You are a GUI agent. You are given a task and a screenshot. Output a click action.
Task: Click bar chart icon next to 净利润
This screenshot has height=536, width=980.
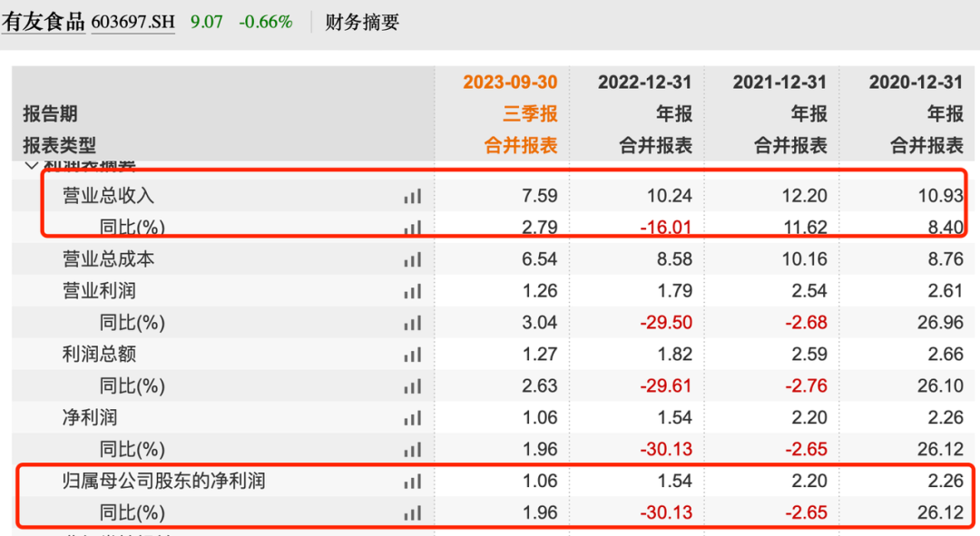point(413,418)
